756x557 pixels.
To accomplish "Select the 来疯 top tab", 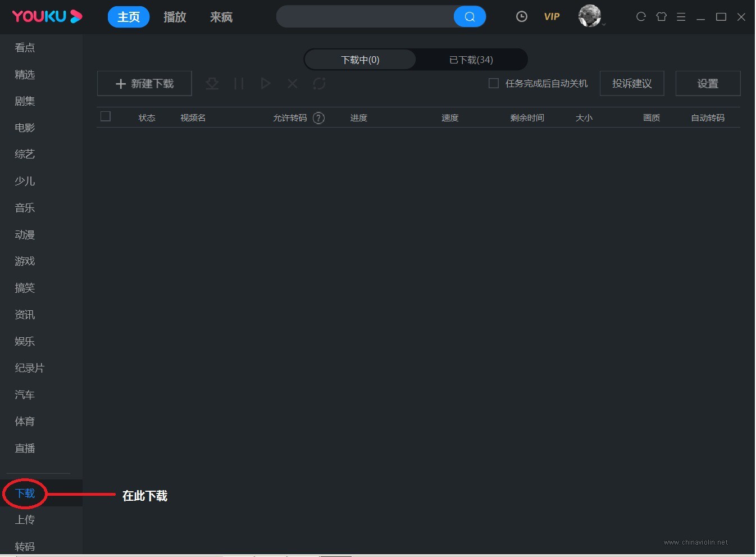I will click(x=221, y=17).
